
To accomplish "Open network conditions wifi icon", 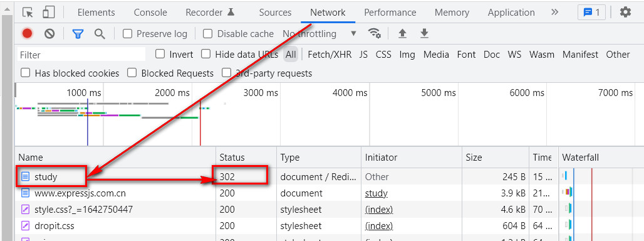I will [x=374, y=33].
